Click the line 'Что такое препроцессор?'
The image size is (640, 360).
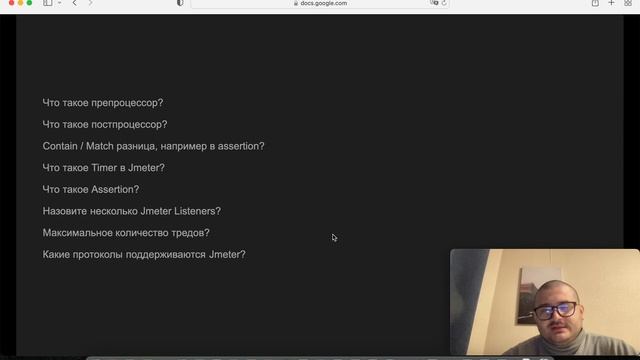click(103, 103)
